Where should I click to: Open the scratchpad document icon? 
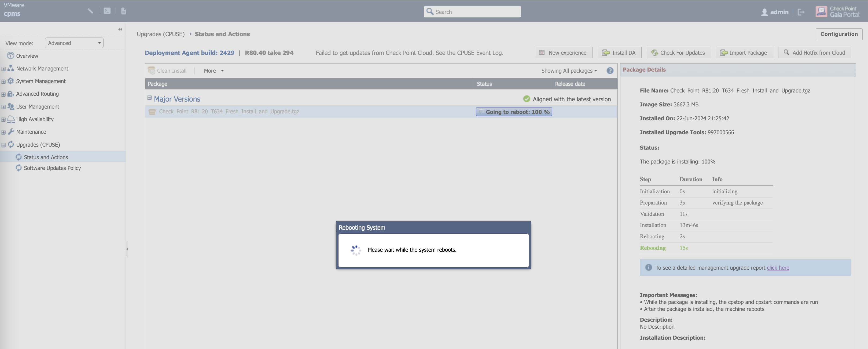pos(124,11)
